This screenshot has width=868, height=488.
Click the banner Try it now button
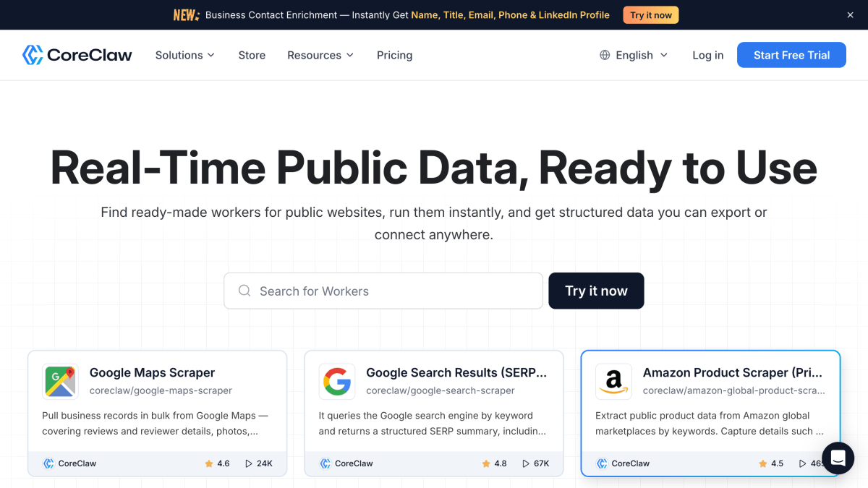(651, 14)
